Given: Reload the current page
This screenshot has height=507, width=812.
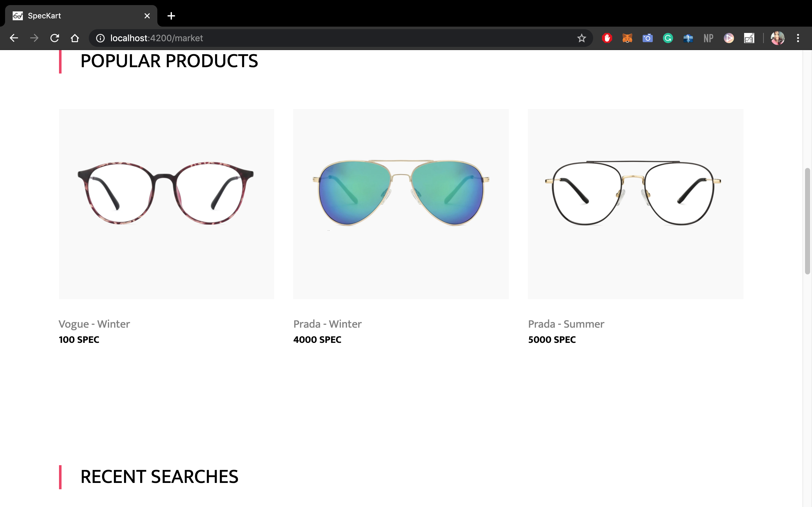Looking at the screenshot, I should (x=54, y=38).
